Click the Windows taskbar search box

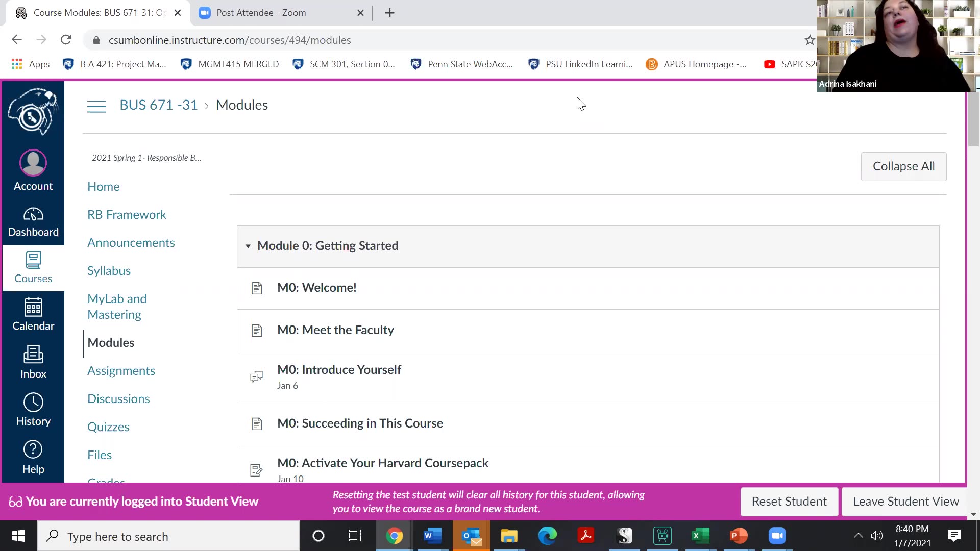(168, 536)
